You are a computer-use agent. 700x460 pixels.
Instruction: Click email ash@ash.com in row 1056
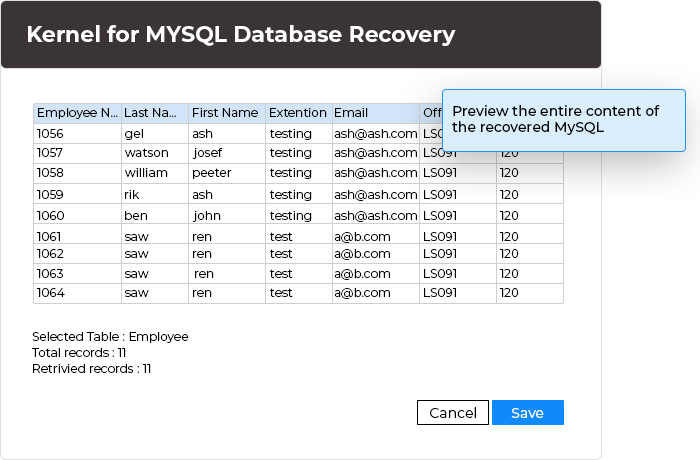click(x=375, y=134)
